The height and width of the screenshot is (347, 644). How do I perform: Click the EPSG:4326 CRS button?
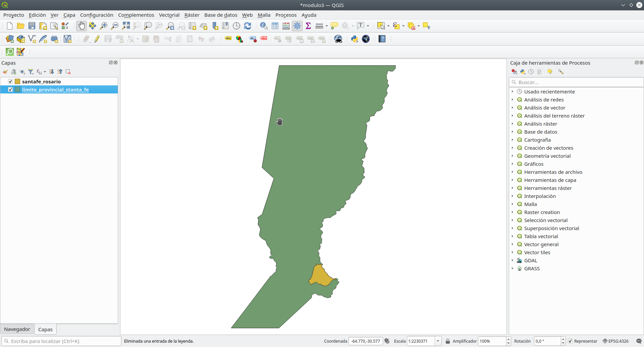[x=615, y=341]
